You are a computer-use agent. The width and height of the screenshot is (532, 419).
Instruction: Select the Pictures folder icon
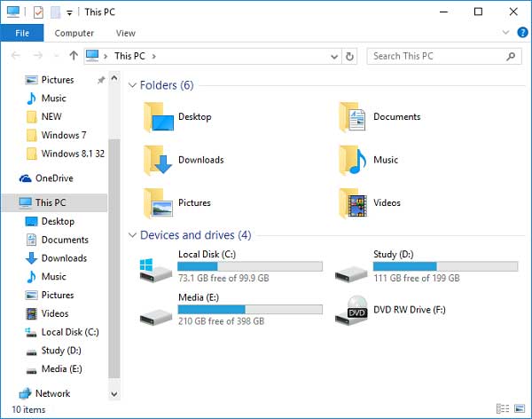click(159, 203)
